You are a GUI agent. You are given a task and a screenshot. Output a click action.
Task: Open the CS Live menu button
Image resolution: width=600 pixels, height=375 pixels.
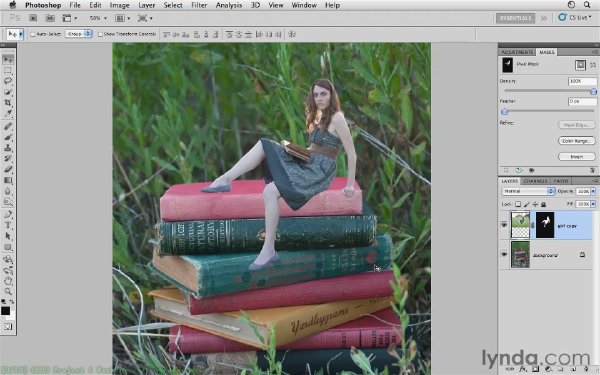pos(574,18)
